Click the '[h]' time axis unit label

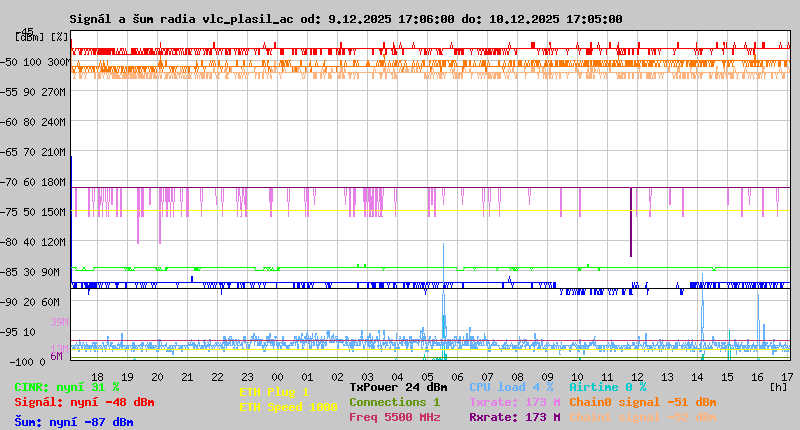(779, 387)
